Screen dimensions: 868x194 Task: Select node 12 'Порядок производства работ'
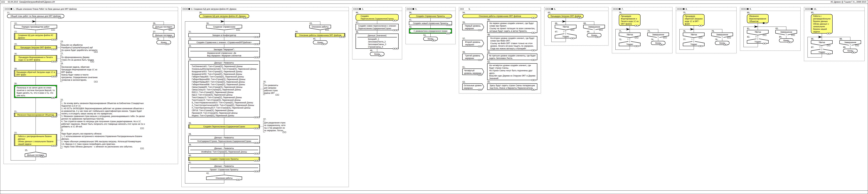pos(35,27)
